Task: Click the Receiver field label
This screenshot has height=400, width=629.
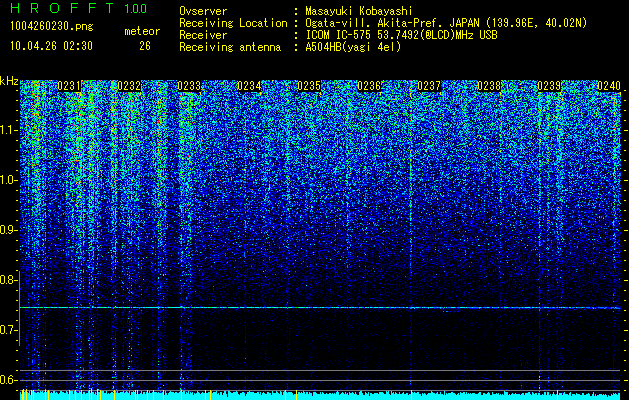Action: tap(203, 35)
